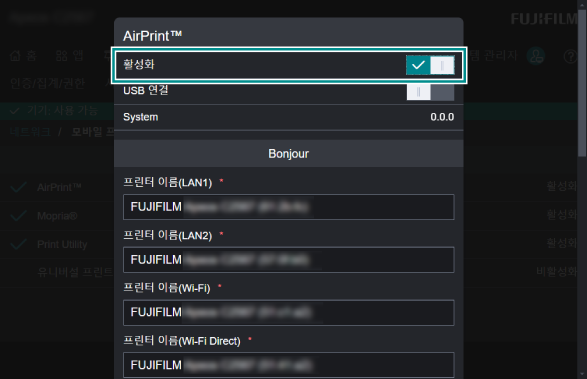
Task: Edit the 프린터 이름(Wi-Fi Direct) field
Action: click(289, 365)
